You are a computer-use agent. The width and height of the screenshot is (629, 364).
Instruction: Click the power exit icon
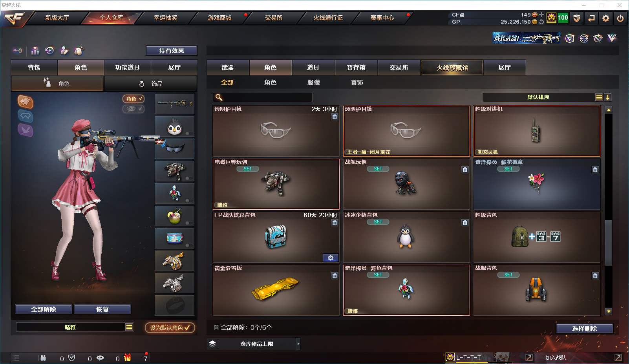click(x=620, y=18)
